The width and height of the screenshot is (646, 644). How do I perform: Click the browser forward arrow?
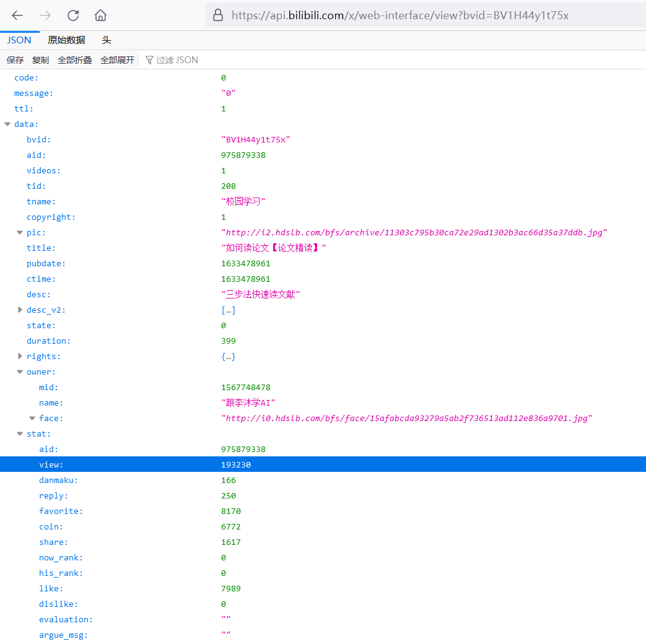[x=45, y=15]
